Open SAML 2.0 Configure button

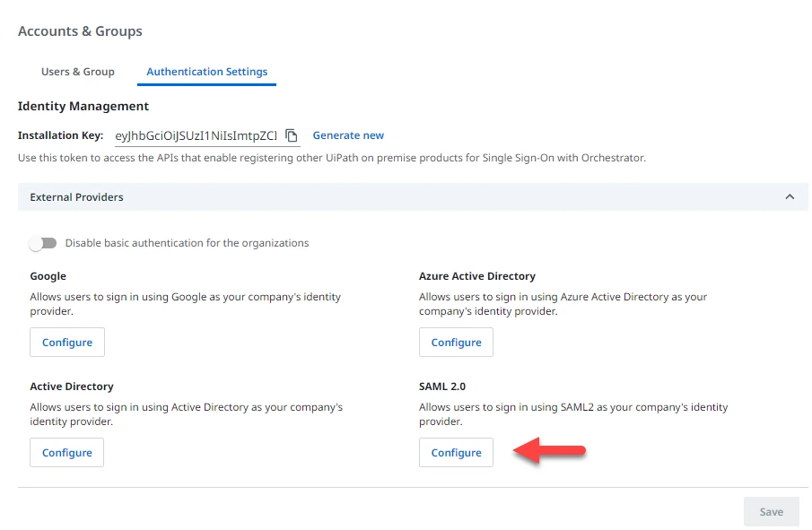pyautogui.click(x=456, y=452)
